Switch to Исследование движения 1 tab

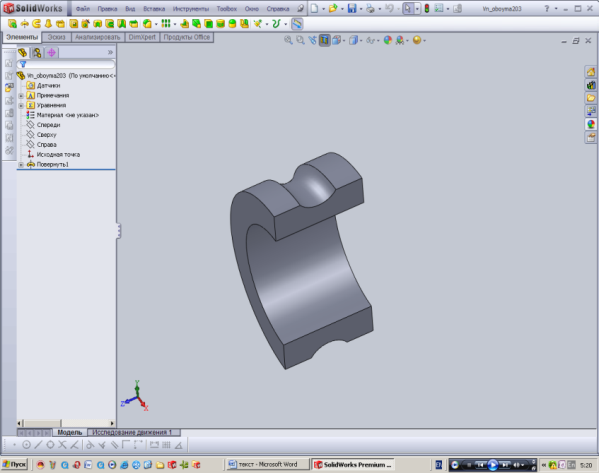click(x=133, y=433)
